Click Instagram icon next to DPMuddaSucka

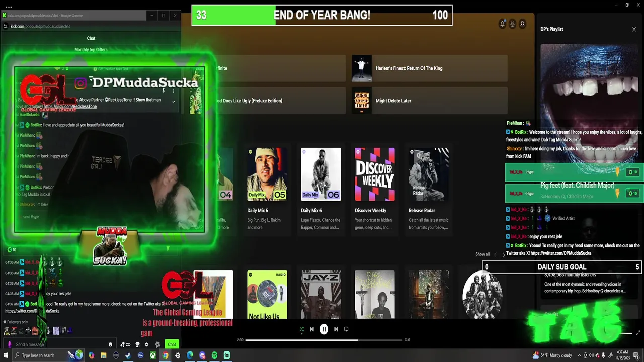pos(81,83)
